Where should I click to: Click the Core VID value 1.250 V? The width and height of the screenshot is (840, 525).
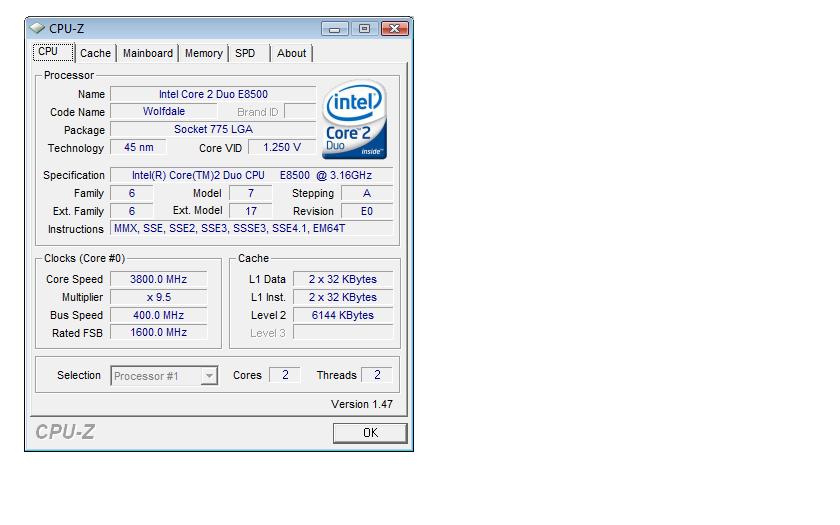click(x=282, y=147)
